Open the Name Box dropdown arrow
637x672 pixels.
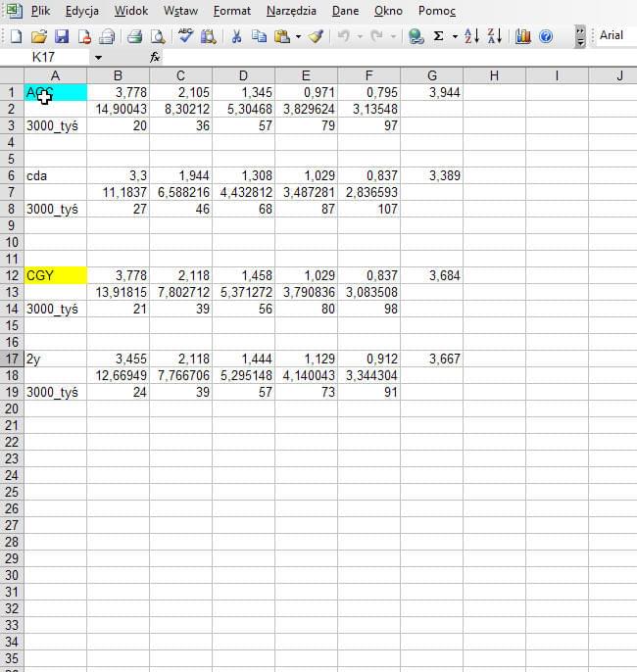[98, 58]
